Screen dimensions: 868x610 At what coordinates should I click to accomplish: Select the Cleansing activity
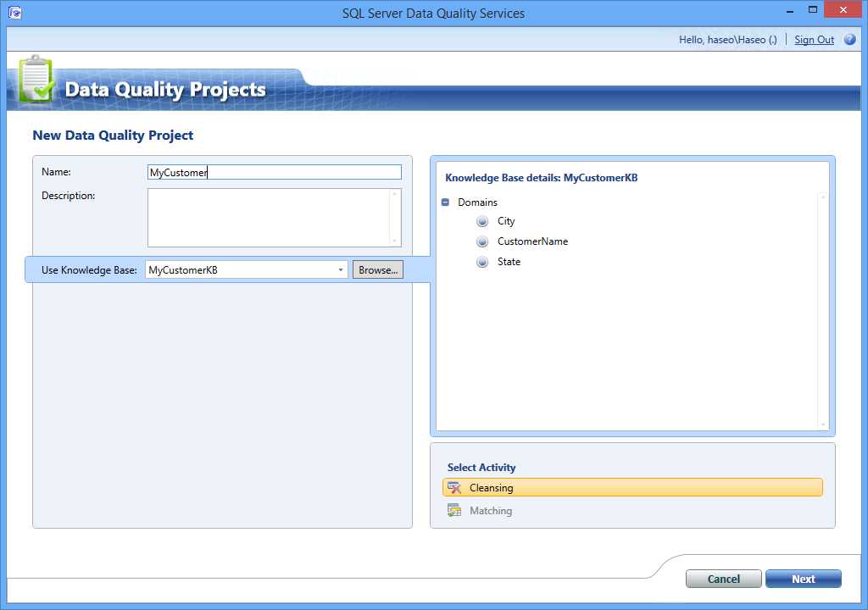click(632, 488)
